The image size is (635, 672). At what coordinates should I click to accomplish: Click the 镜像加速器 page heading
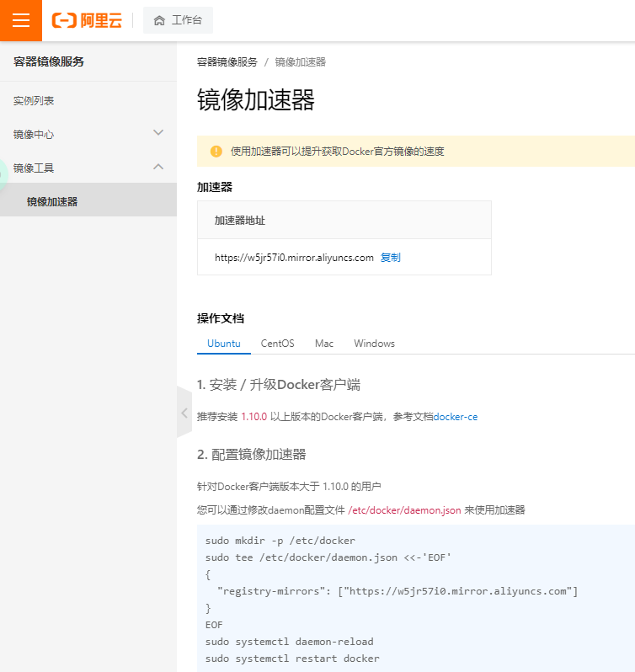256,100
